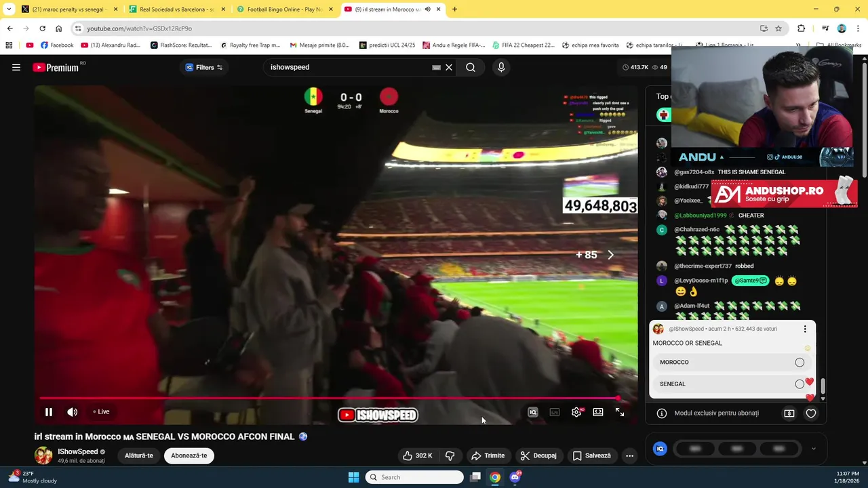Open the FlashScore: Rezultat bookmark
The height and width of the screenshot is (488, 868).
click(x=181, y=45)
